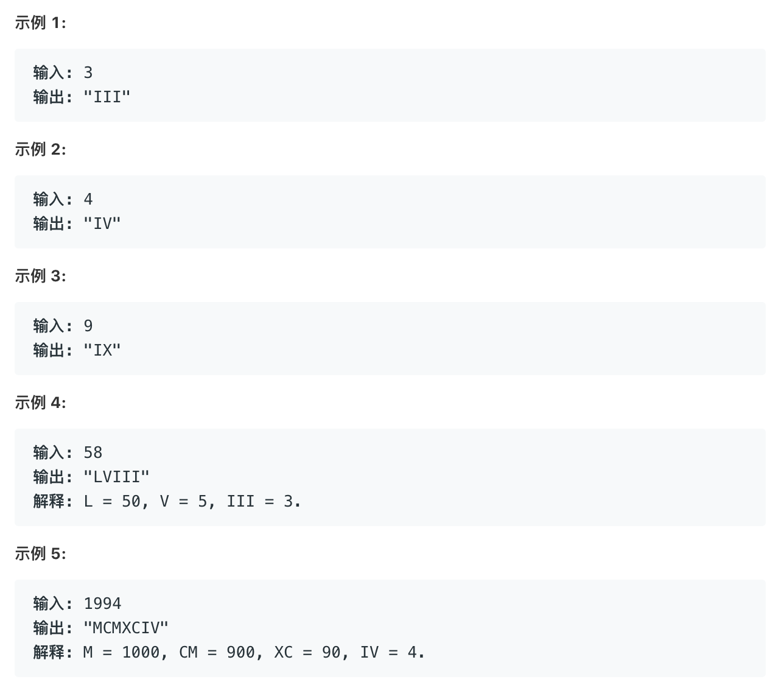This screenshot has width=784, height=699.
Task: Click "CM = 900" in the explanation
Action: (x=217, y=653)
